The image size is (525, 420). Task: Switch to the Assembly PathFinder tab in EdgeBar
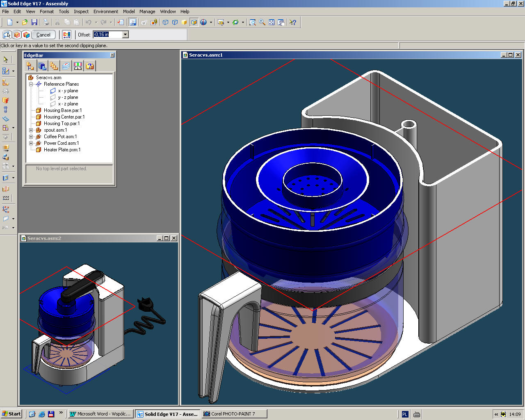coord(30,66)
